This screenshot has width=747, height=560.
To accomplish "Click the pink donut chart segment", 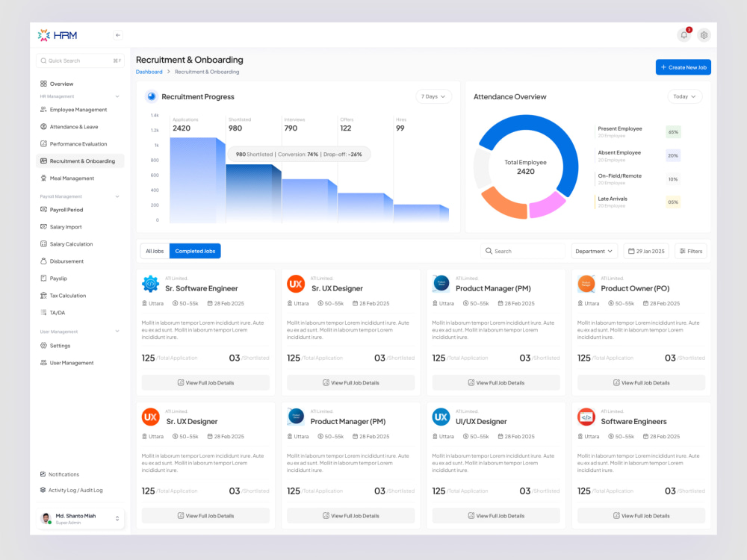I will pyautogui.click(x=548, y=205).
